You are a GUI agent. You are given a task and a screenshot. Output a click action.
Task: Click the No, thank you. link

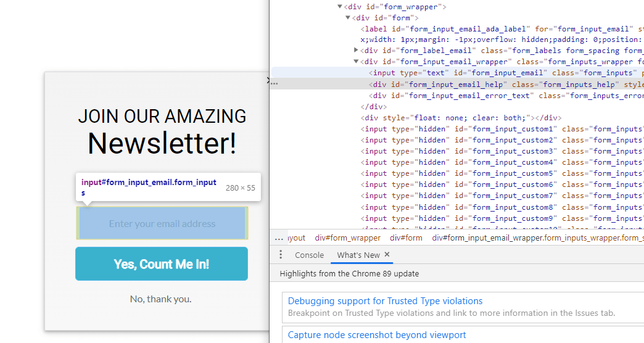click(160, 299)
